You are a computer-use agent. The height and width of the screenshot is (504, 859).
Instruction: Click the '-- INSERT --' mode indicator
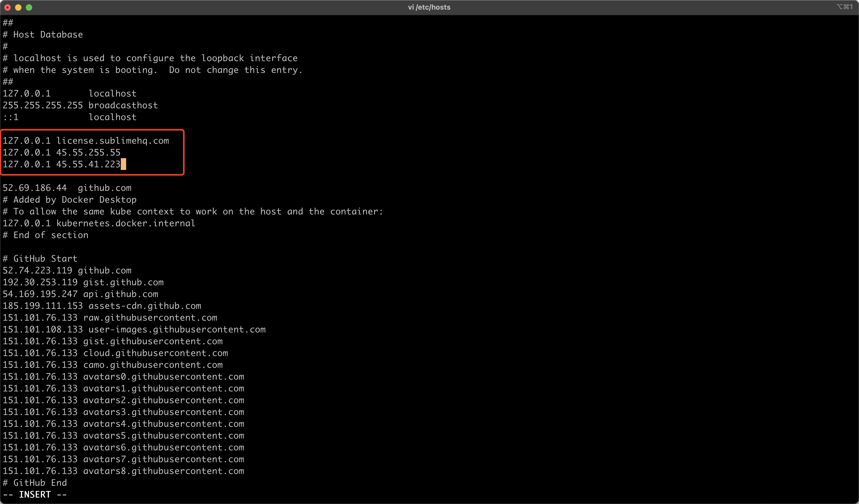(x=35, y=494)
